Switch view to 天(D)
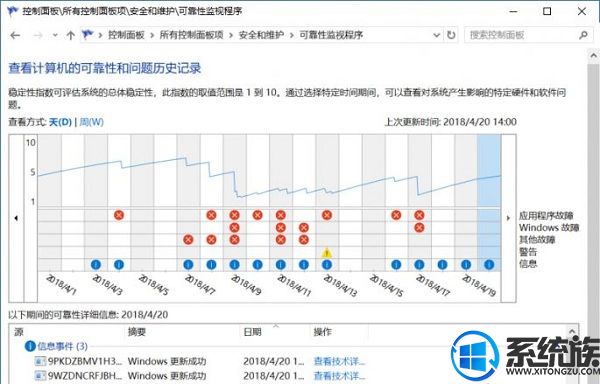Image resolution: width=600 pixels, height=384 pixels. pyautogui.click(x=60, y=122)
